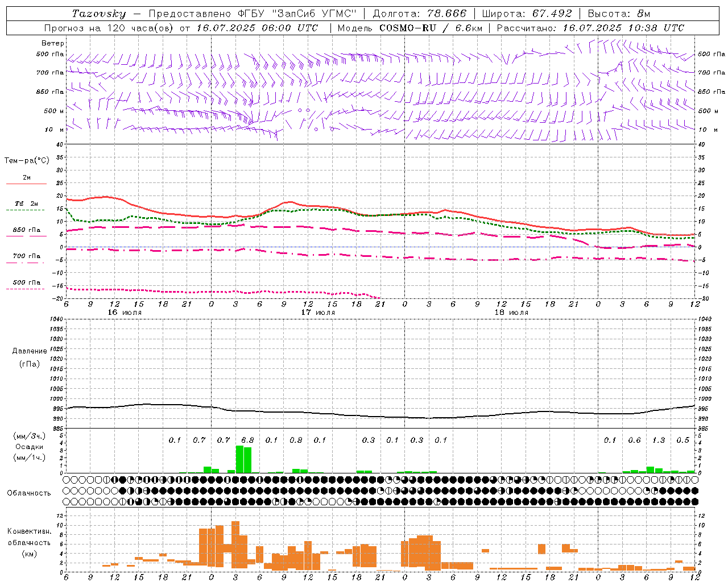Screen dimensions: 728x582
Task: Click the '700 гПа' temperature legend label
Action: click(27, 256)
